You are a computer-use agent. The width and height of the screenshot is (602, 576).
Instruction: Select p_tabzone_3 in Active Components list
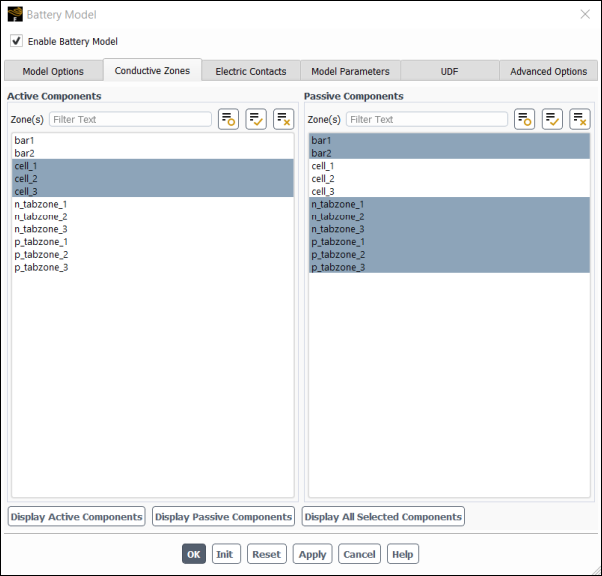pyautogui.click(x=41, y=267)
